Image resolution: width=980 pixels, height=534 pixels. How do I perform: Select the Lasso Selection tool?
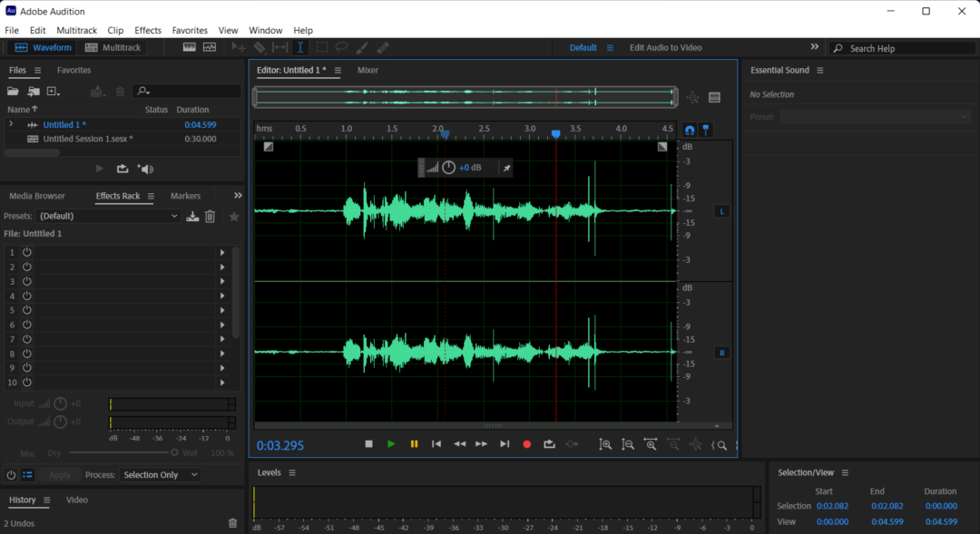pyautogui.click(x=341, y=47)
